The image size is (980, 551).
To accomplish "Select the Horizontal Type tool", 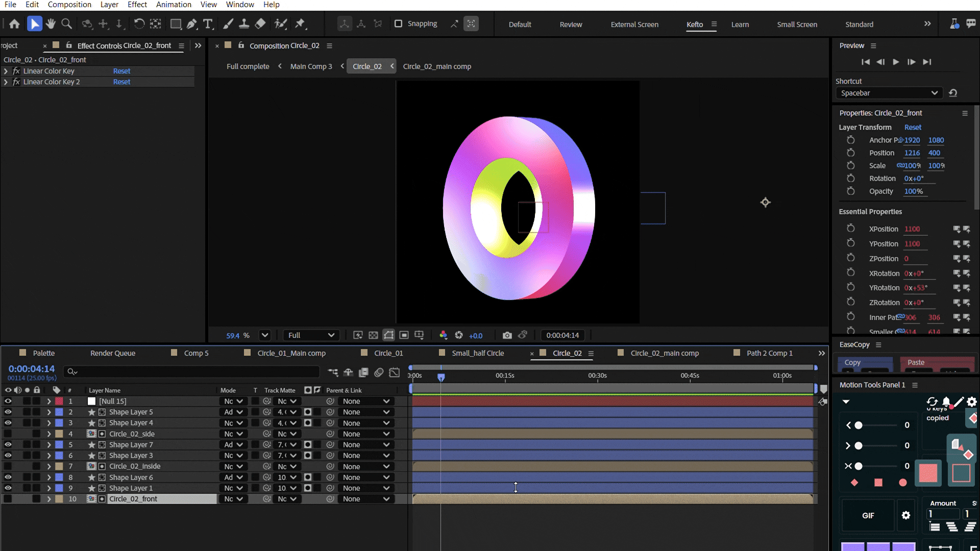I will pos(208,24).
